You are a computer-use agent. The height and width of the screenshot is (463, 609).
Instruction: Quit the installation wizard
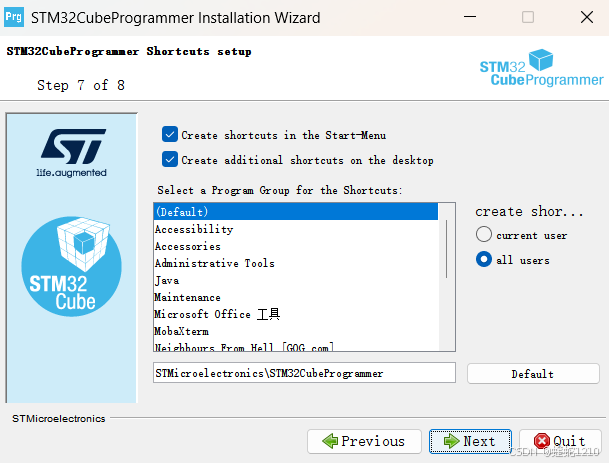click(x=560, y=441)
